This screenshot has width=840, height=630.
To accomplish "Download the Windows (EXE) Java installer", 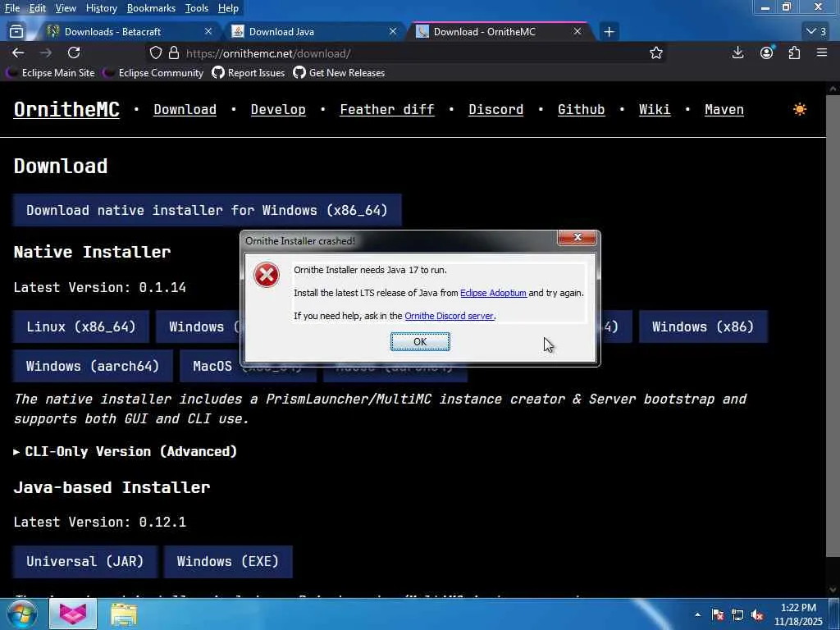I will 228,561.
